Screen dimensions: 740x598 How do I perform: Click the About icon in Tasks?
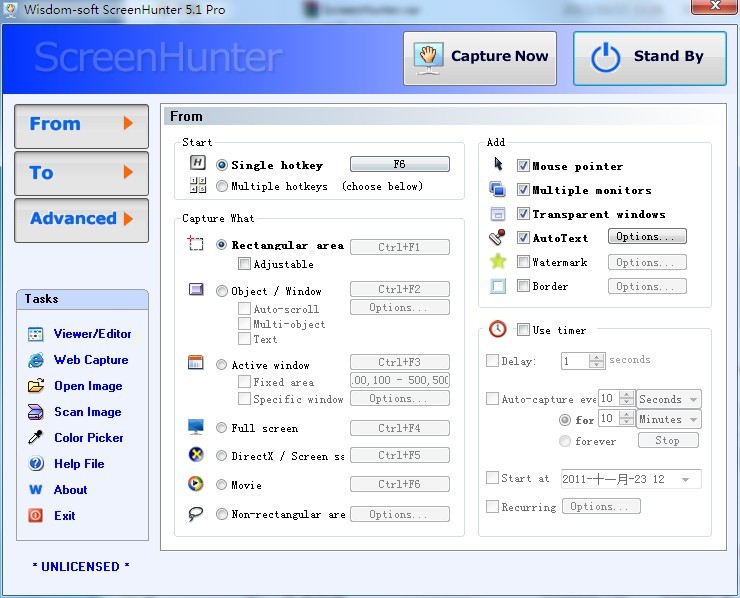[x=36, y=490]
